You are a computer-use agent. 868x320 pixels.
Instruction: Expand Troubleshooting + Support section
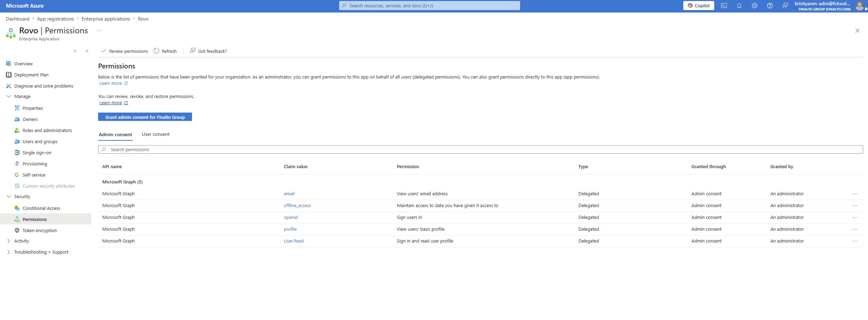click(9, 252)
